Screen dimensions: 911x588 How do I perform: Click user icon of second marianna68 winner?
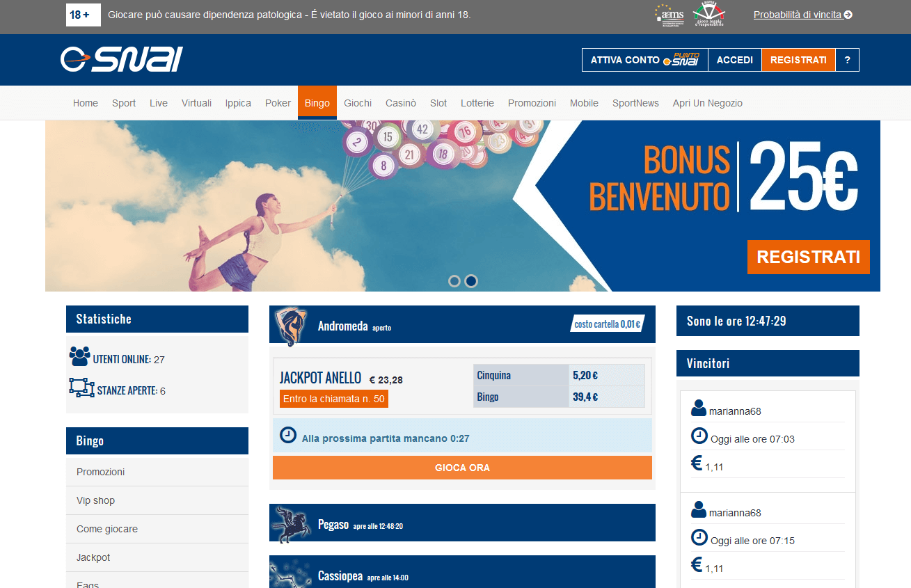(x=699, y=510)
